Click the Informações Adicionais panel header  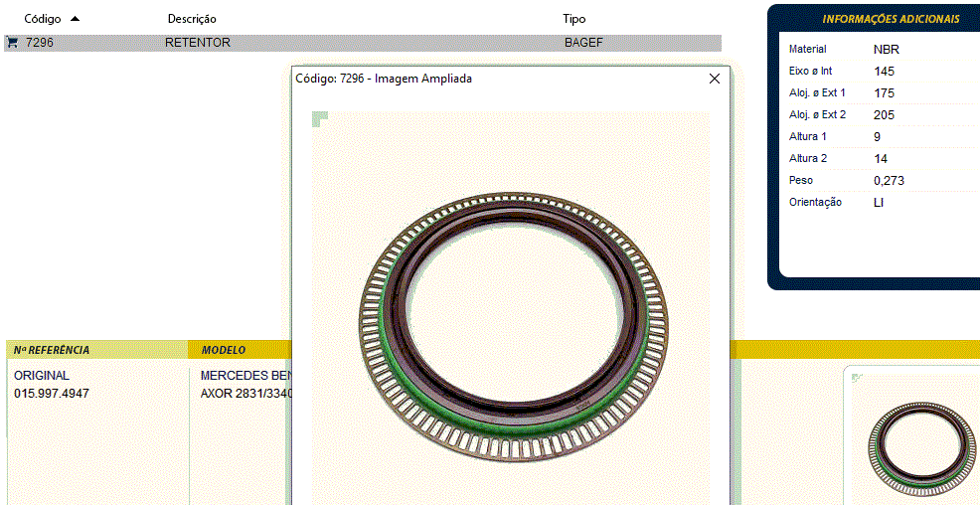point(890,19)
